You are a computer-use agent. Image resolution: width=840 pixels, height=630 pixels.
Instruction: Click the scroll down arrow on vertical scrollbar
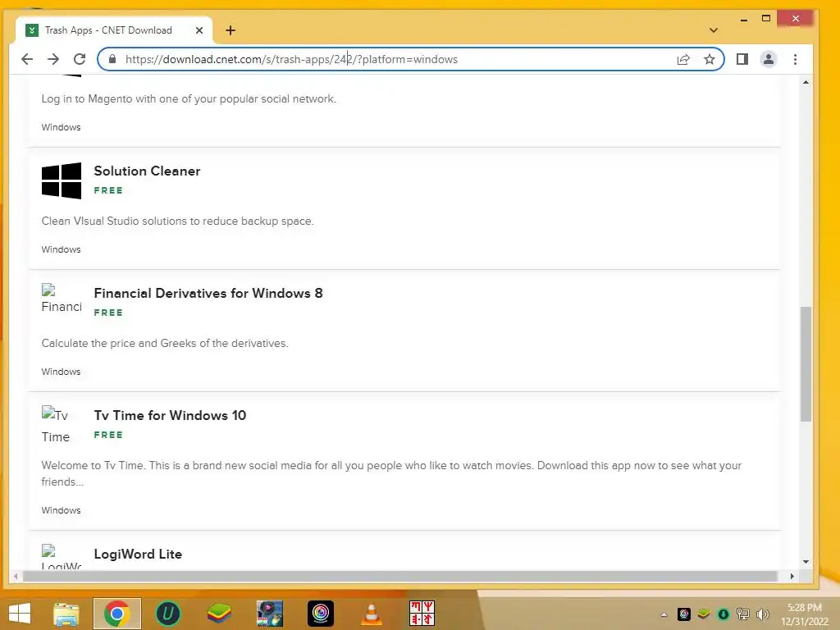(x=806, y=562)
